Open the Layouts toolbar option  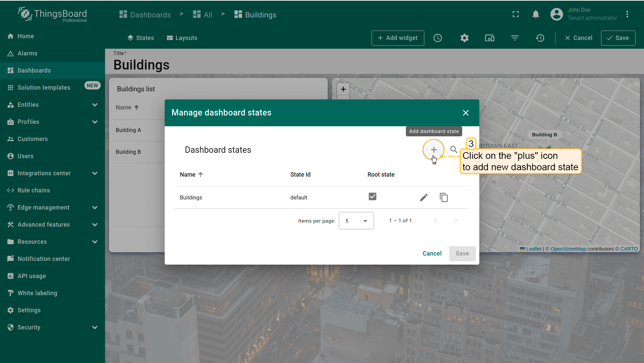[182, 38]
